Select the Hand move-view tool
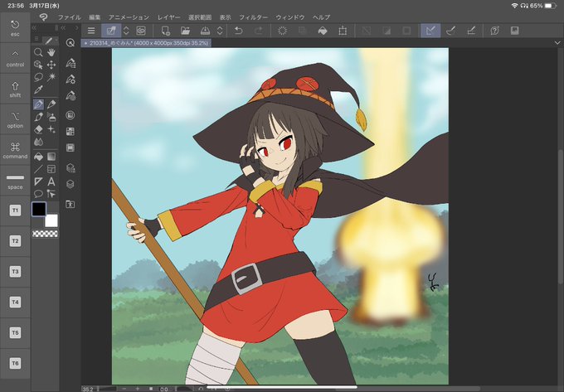 point(51,52)
